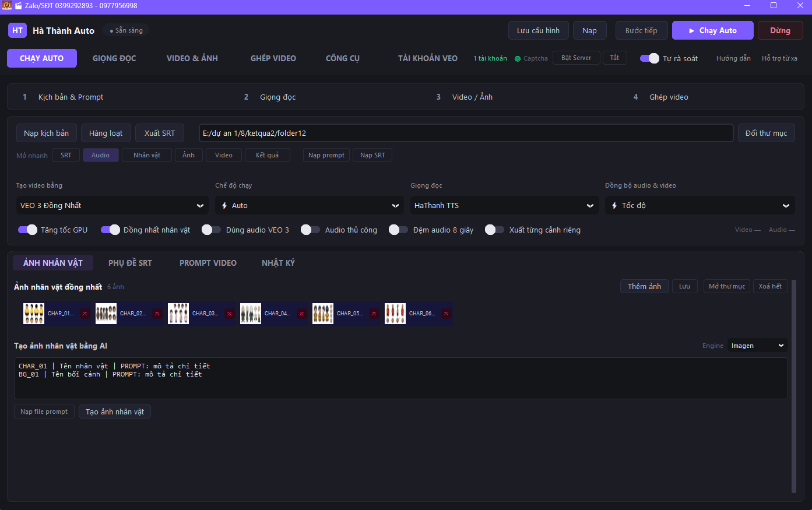
Task: Click the app icon in title bar
Action: tap(7, 5)
